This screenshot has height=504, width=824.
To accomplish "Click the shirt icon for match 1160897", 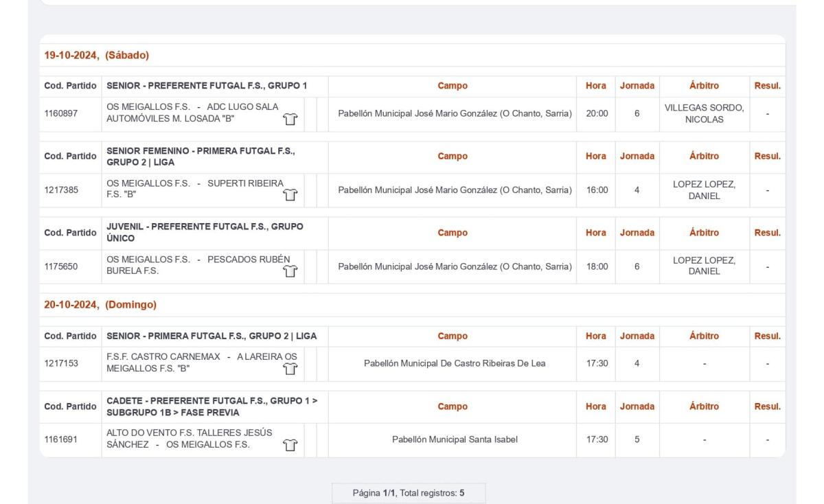I will coord(290,119).
